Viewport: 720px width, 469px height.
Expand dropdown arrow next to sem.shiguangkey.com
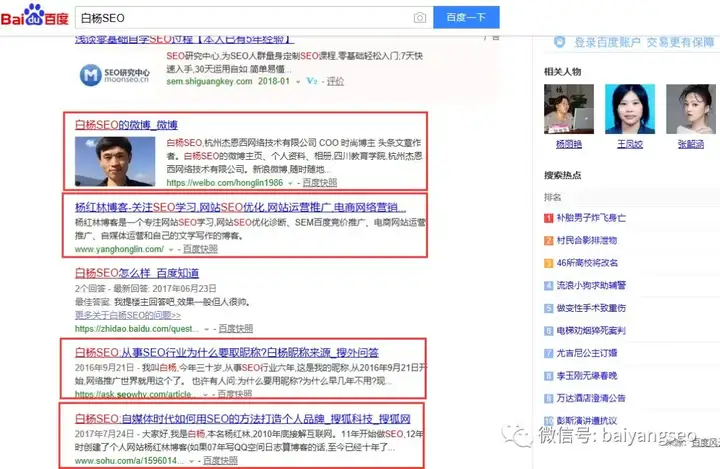pyautogui.click(x=298, y=82)
